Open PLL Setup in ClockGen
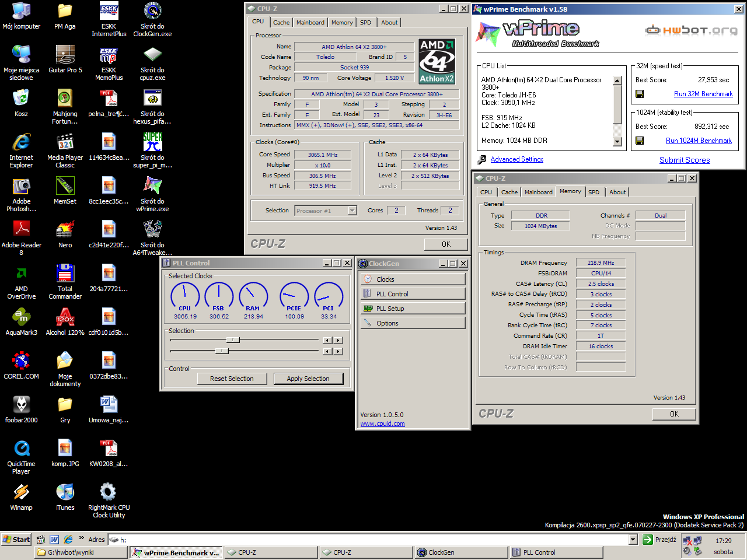The height and width of the screenshot is (560, 747). point(413,309)
